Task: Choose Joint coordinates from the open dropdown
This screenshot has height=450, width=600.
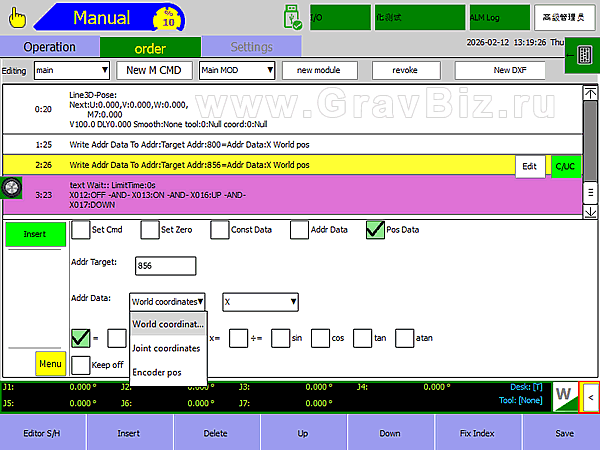Action: 166,348
